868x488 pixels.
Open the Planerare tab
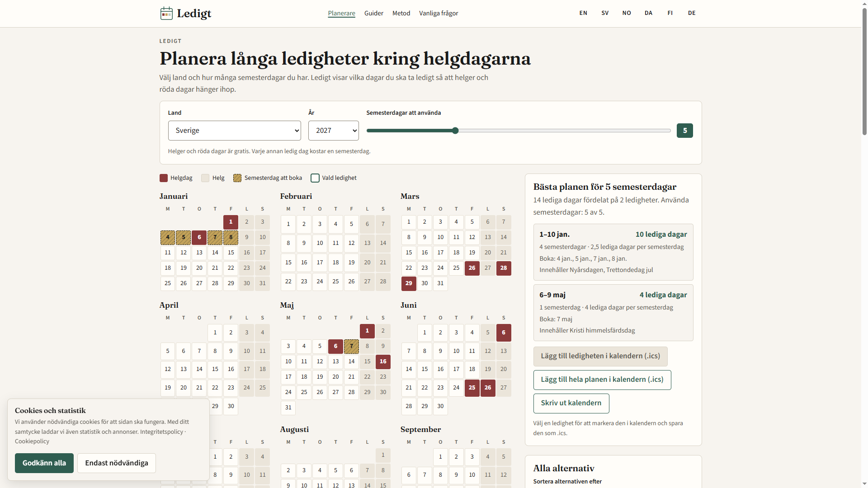coord(341,13)
